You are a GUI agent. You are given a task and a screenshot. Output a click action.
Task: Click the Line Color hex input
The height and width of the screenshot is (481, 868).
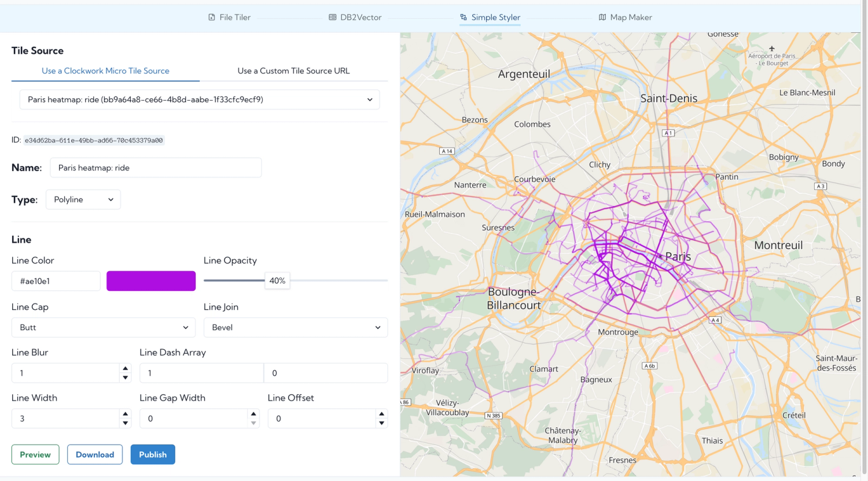tap(56, 281)
